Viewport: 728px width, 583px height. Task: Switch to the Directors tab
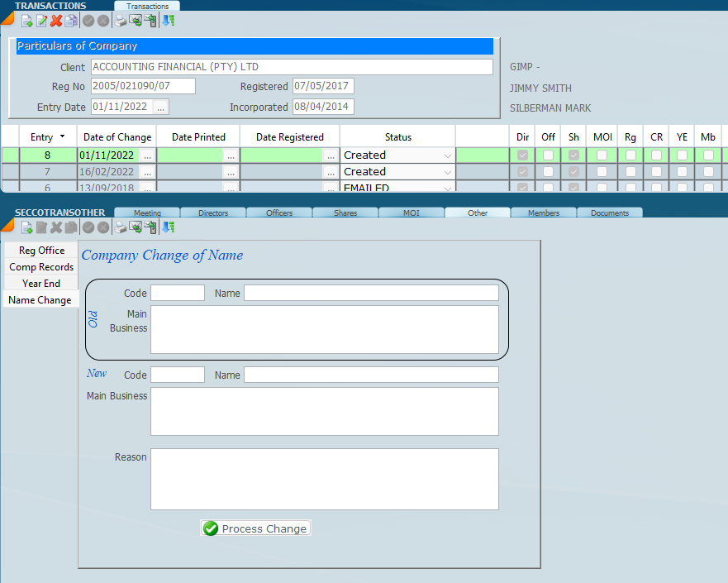click(x=213, y=213)
